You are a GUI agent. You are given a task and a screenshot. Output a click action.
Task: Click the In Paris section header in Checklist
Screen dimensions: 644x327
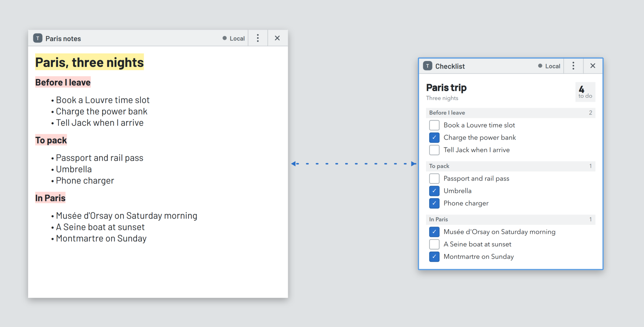[x=511, y=220]
